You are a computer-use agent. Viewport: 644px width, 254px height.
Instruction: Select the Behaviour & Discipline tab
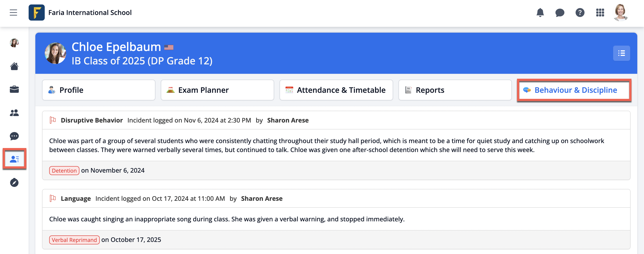point(574,90)
